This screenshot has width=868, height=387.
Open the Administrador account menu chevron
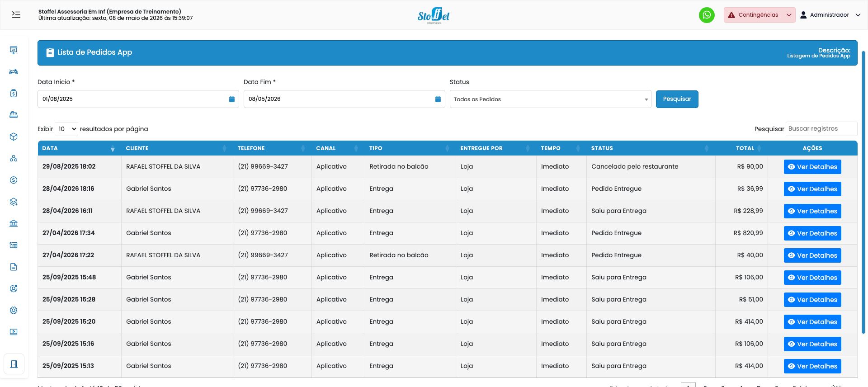coord(858,15)
